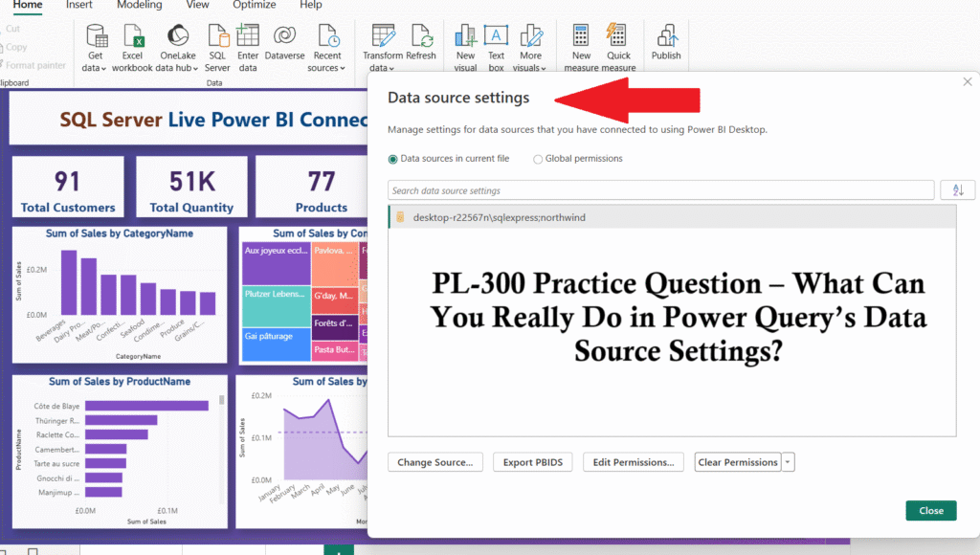Select the desktop-r22567n\sqlexpress;northwind data source

pos(507,218)
